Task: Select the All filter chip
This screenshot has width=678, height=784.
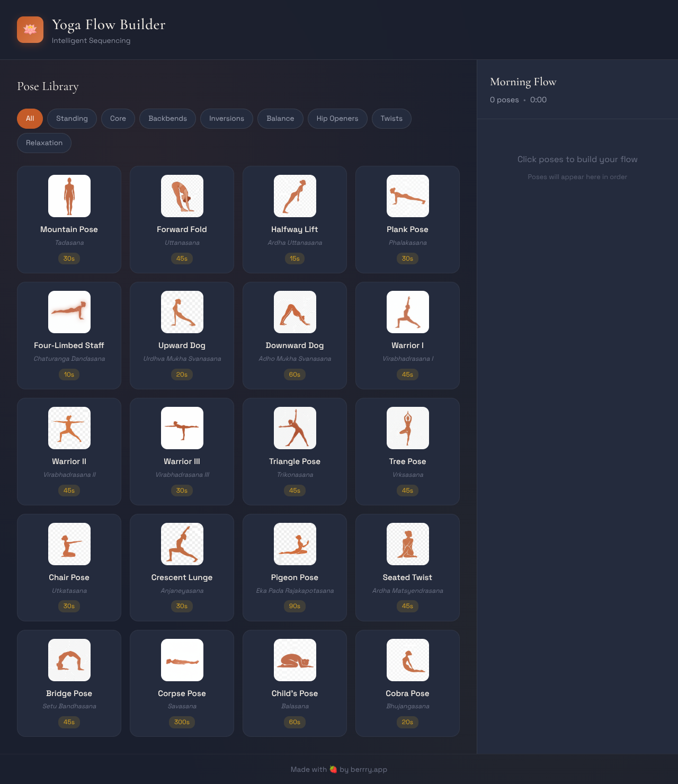Action: [30, 119]
